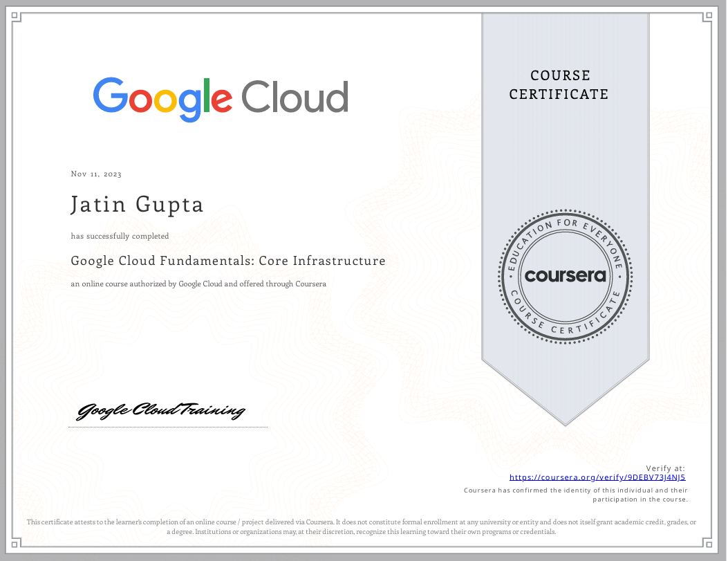The image size is (728, 561).
Task: Select the name Jatin Gupta
Action: tap(137, 205)
